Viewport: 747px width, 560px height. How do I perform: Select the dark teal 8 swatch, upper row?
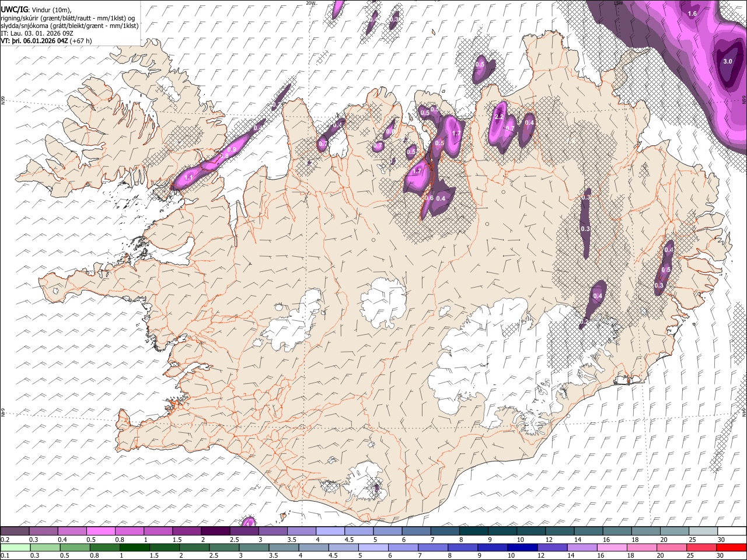pyautogui.click(x=473, y=531)
